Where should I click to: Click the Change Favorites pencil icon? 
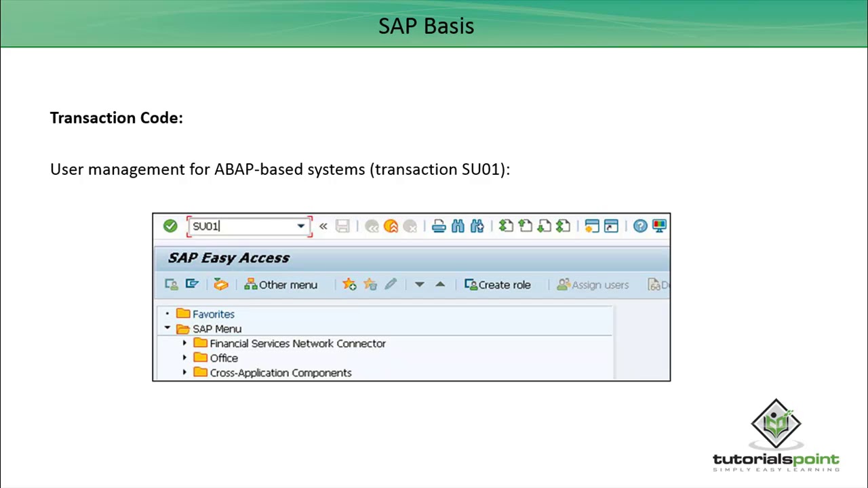[391, 285]
